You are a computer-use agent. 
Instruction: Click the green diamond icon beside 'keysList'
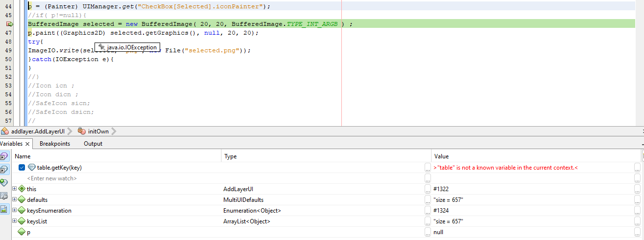(x=22, y=221)
